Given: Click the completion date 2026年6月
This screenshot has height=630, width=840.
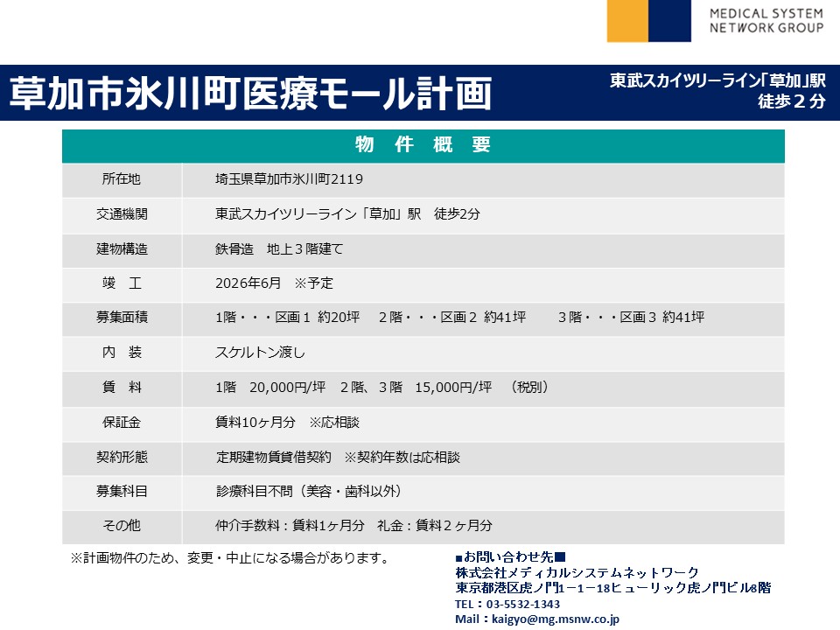Looking at the screenshot, I should coord(249,283).
